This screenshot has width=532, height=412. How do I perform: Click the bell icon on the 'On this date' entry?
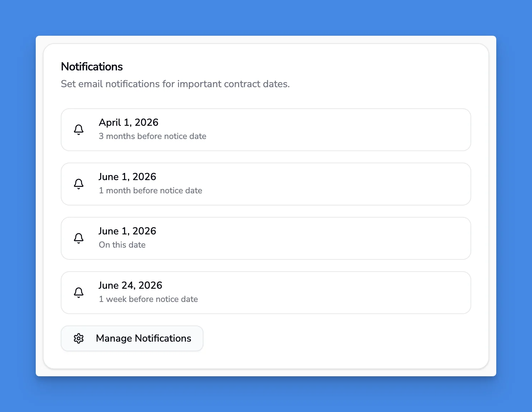(x=79, y=238)
